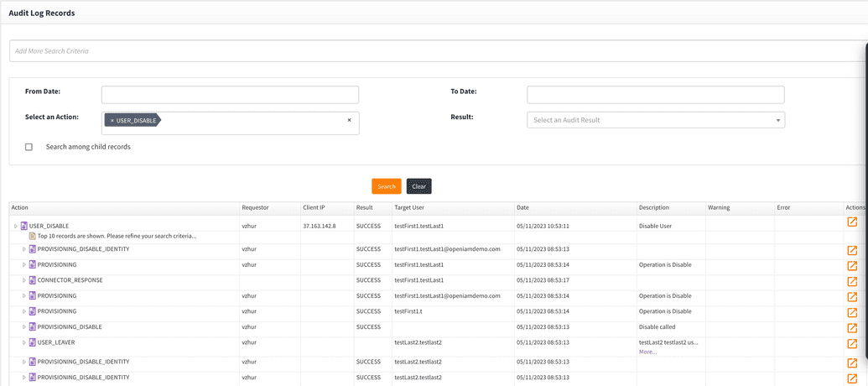Click the Add More Search Criteria box
This screenshot has height=386, width=868.
point(436,51)
